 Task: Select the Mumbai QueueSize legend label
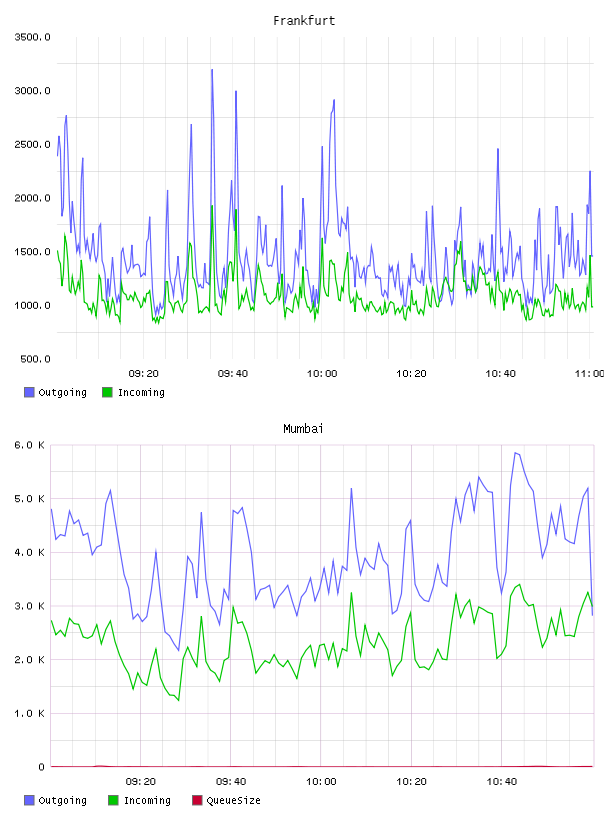[233, 800]
